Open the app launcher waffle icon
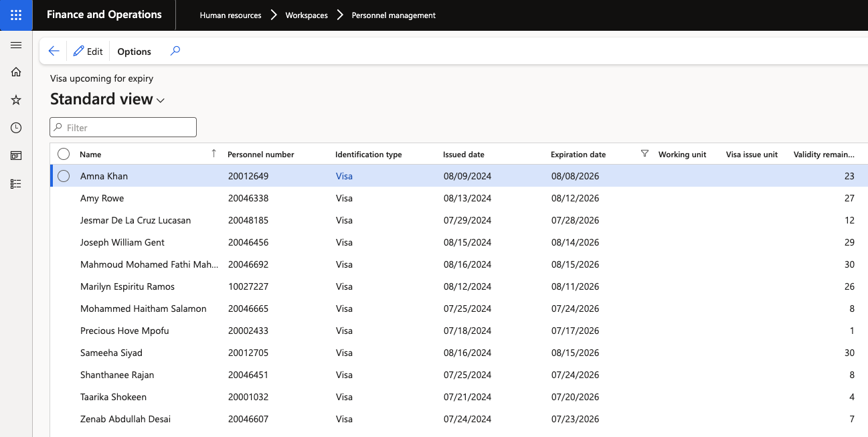 pyautogui.click(x=16, y=15)
